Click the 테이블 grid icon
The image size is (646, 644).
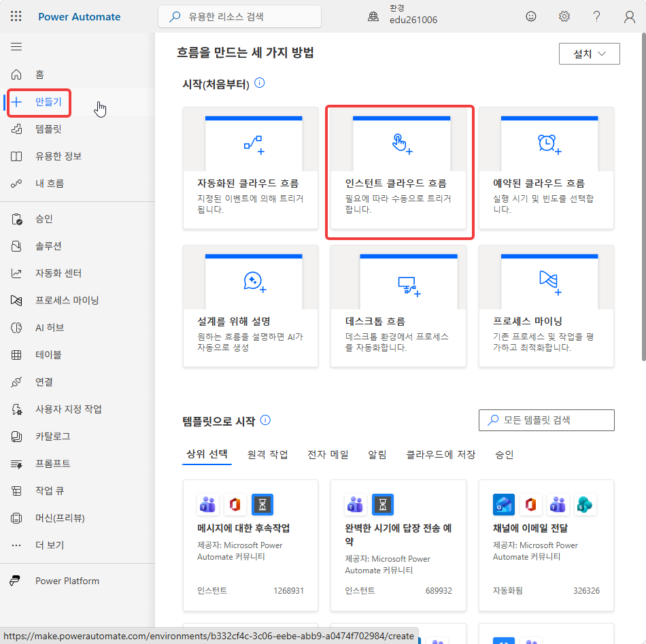point(16,355)
